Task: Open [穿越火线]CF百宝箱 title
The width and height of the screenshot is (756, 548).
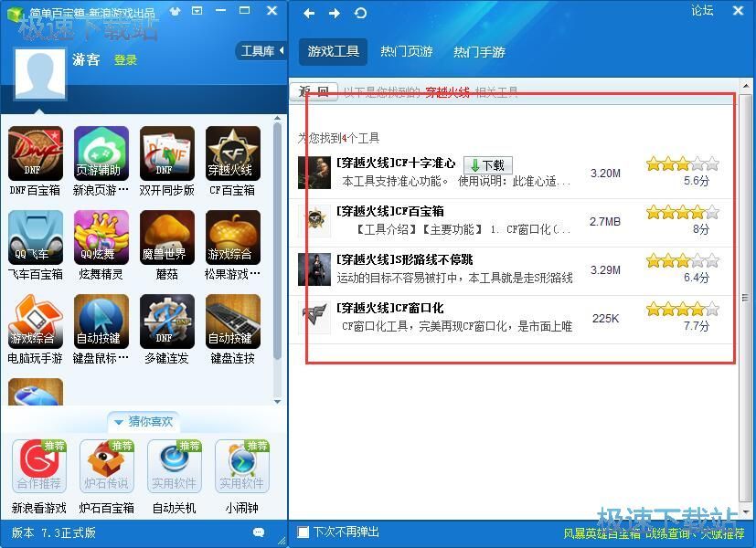Action: 390,211
